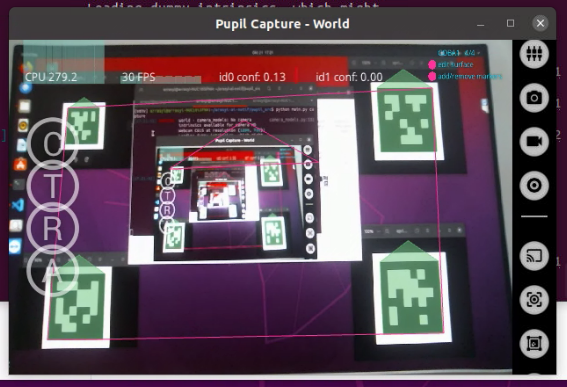Click the T validation circle button
Viewport: 567px width, 387px height.
coord(52,186)
